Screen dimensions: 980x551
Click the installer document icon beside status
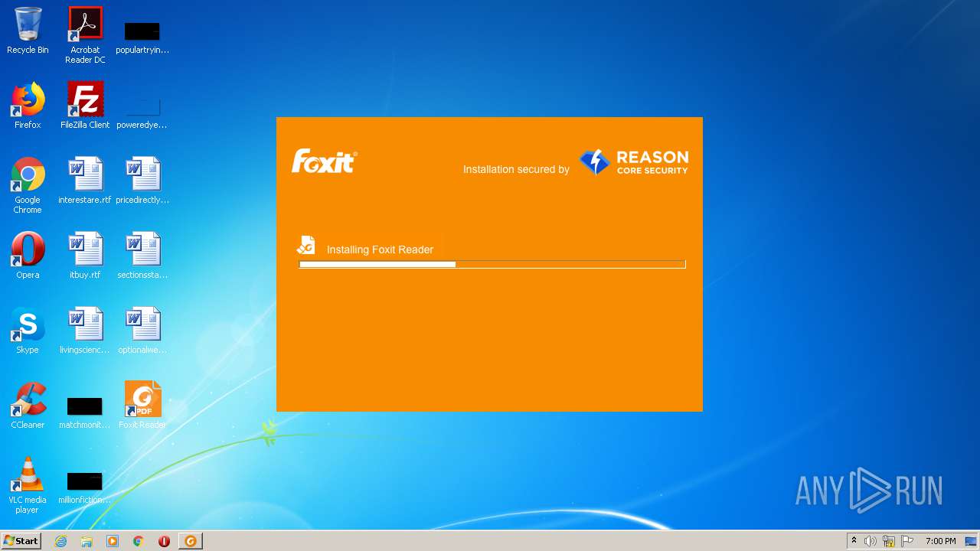pos(306,245)
